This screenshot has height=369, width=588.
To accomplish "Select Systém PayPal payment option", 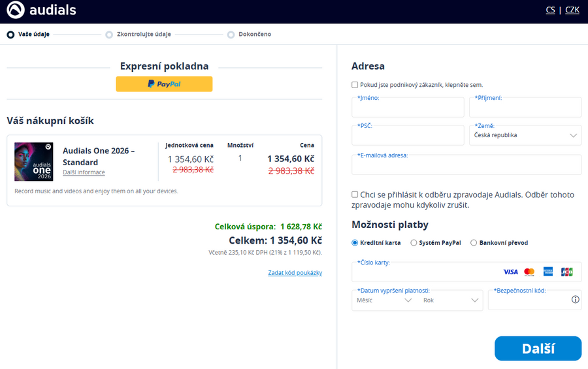I will point(414,243).
